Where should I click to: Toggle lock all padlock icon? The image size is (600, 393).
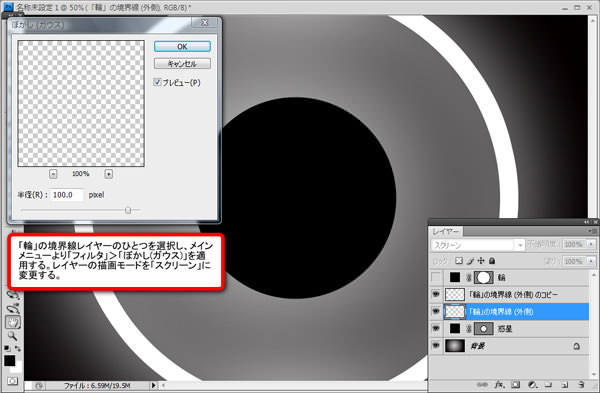click(492, 261)
